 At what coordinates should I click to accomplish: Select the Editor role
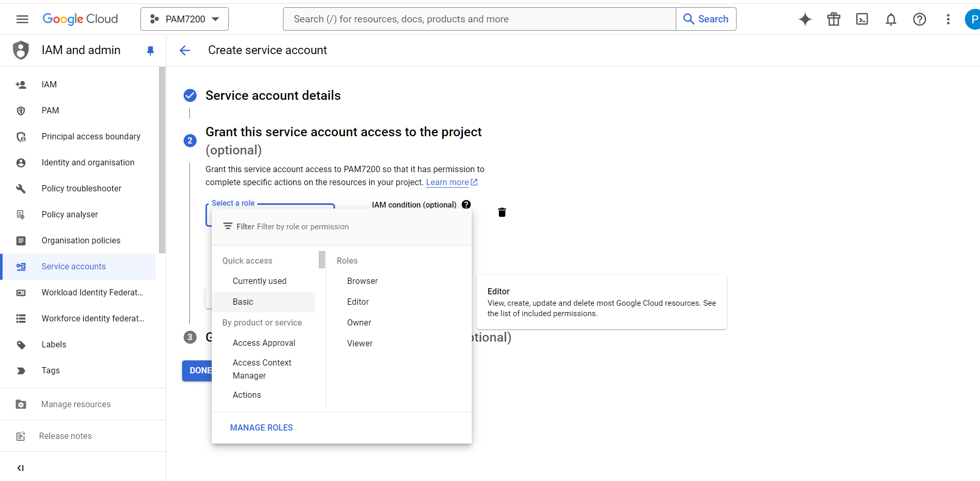(358, 302)
